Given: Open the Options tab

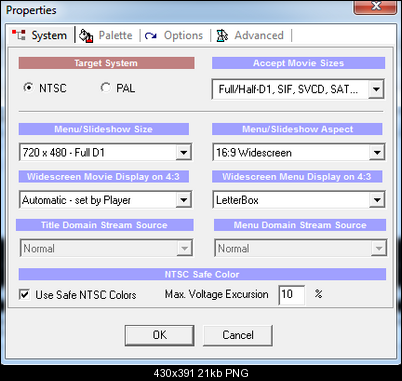Looking at the screenshot, I should click(174, 35).
